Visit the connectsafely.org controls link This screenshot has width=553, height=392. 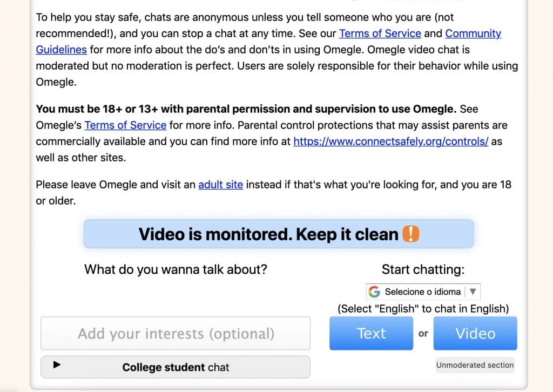tap(391, 141)
